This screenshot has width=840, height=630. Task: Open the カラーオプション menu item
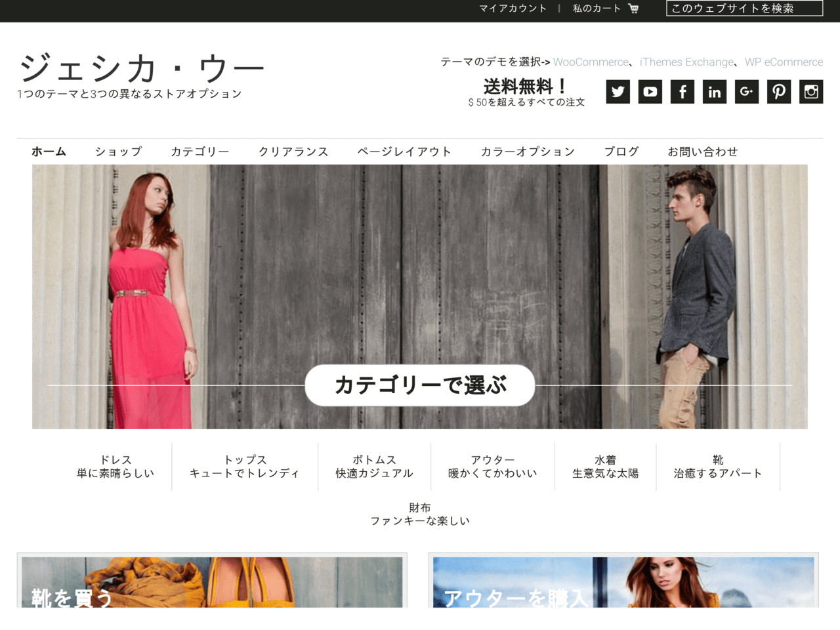click(x=528, y=152)
